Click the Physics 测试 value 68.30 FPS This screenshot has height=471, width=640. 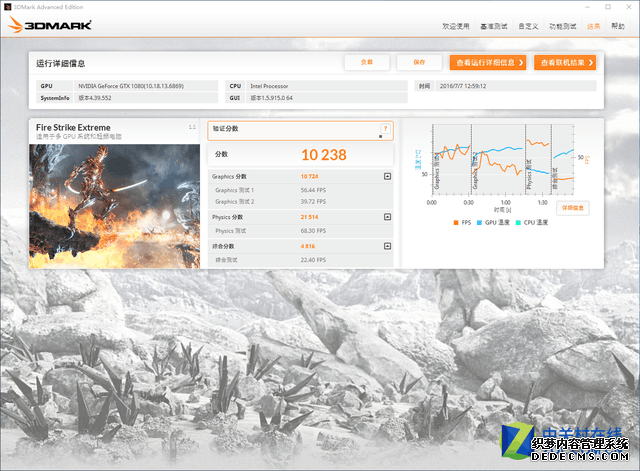click(313, 231)
